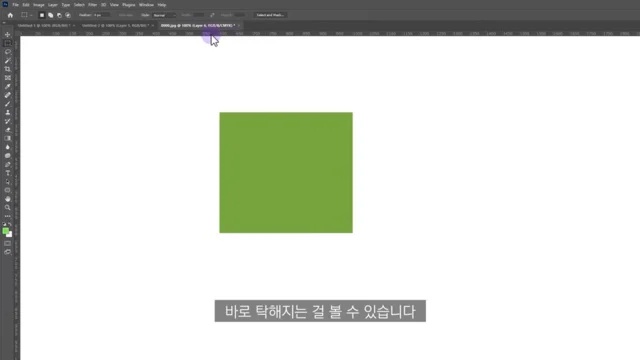Select the Eraser tool
640x360 pixels.
click(x=8, y=130)
